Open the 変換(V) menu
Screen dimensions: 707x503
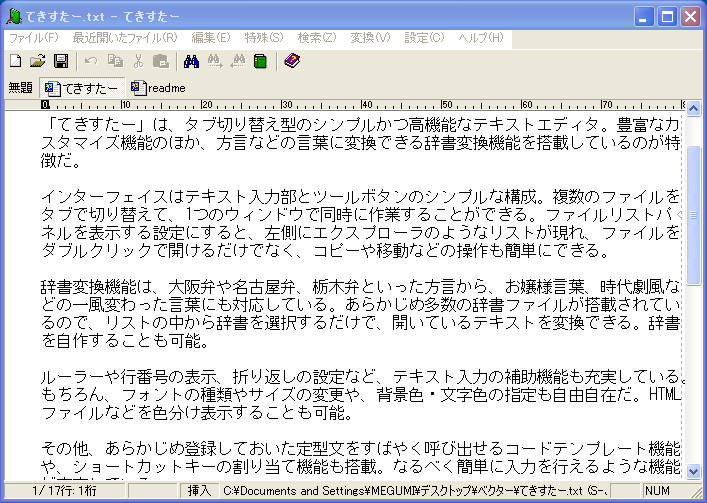[370, 38]
